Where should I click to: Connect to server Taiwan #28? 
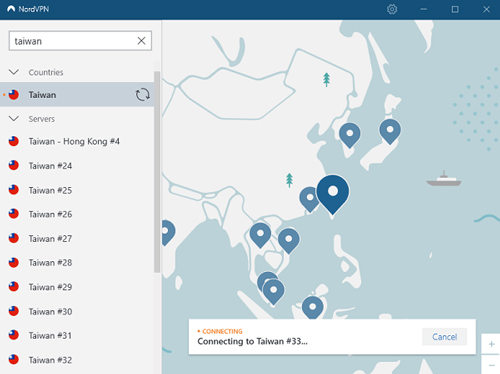coord(77,263)
